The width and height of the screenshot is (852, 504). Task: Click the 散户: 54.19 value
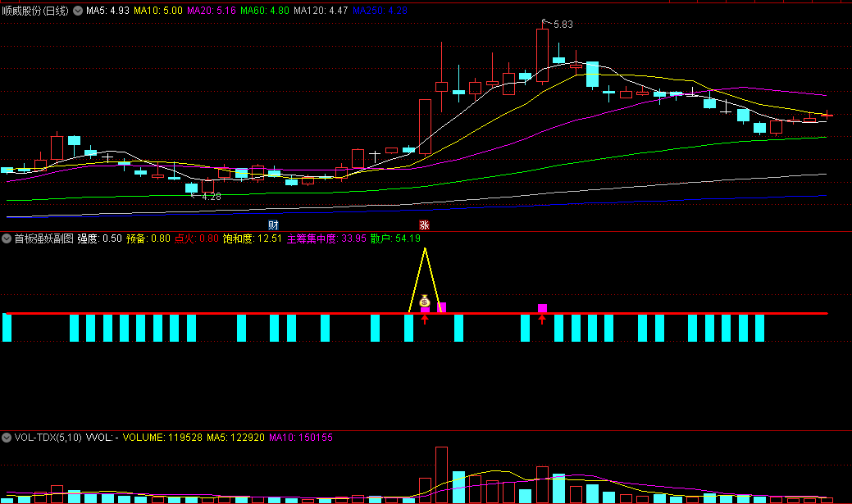coord(395,238)
